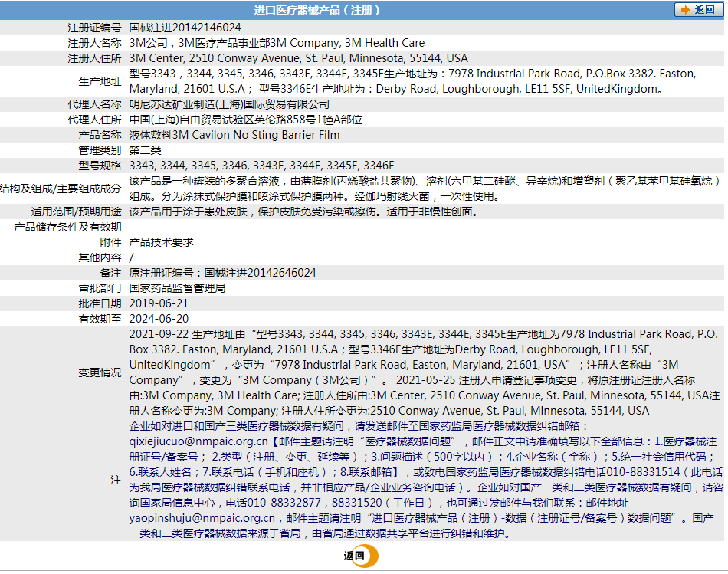The width and height of the screenshot is (728, 574).
Task: Click the 其他内容 label
Action: tap(100, 257)
